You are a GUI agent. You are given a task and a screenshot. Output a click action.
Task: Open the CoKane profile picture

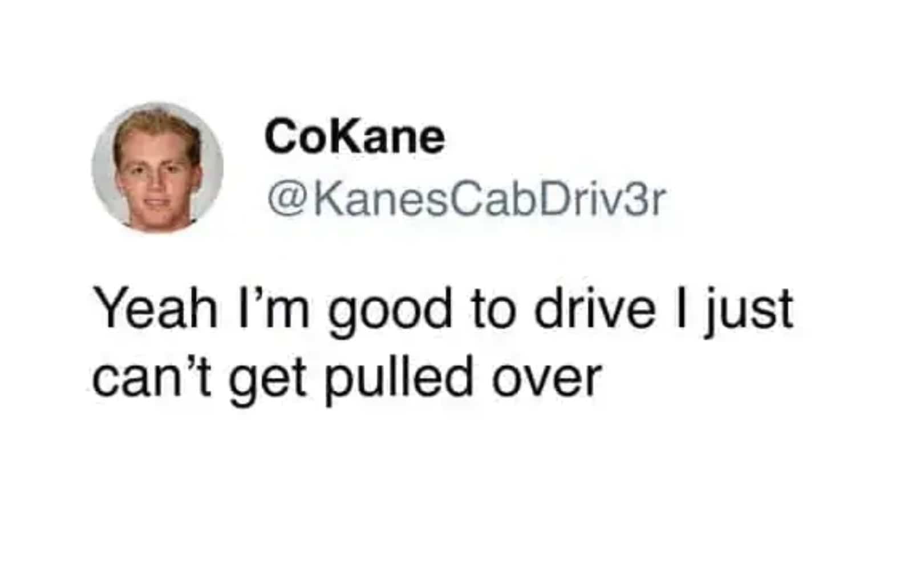[x=157, y=168]
